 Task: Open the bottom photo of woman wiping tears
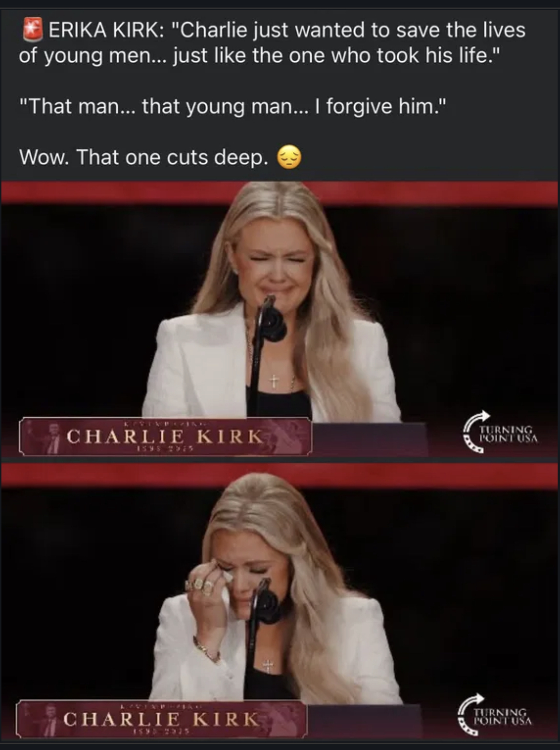point(280,602)
